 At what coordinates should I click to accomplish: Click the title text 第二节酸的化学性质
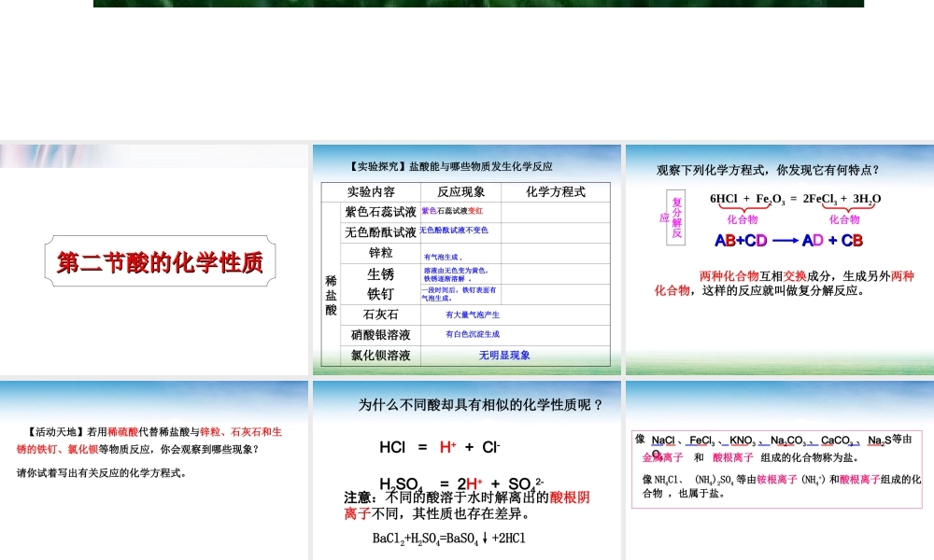(x=160, y=262)
